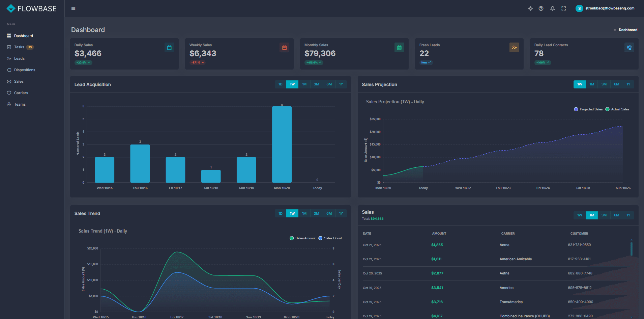Open the notifications bell

pos(552,8)
